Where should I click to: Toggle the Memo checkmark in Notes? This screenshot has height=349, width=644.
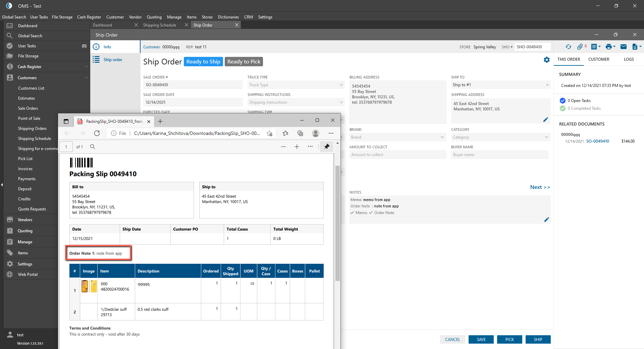(352, 213)
